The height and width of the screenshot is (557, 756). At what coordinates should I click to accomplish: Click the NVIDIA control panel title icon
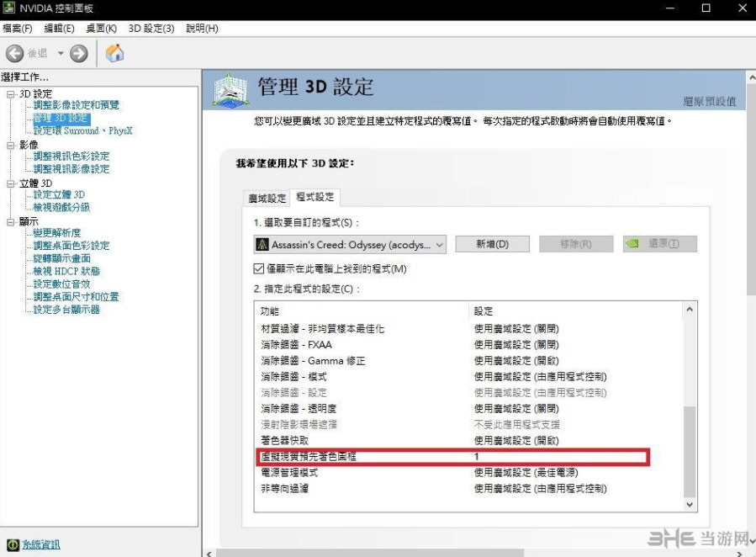pyautogui.click(x=9, y=8)
